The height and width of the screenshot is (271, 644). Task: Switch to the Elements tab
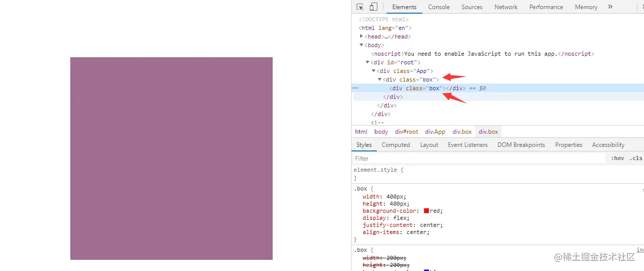click(x=404, y=7)
